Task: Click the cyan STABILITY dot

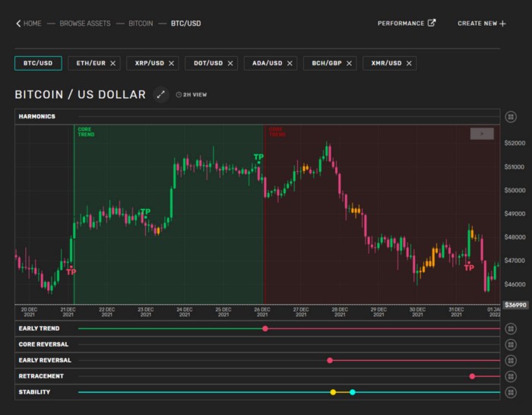Action: point(353,392)
